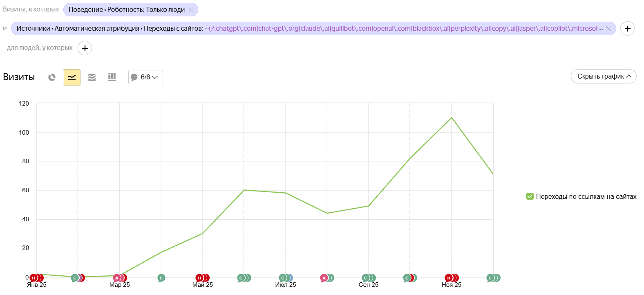Open the red "H" annotation at Янв 25
This screenshot has width=644, height=295.
click(34, 278)
